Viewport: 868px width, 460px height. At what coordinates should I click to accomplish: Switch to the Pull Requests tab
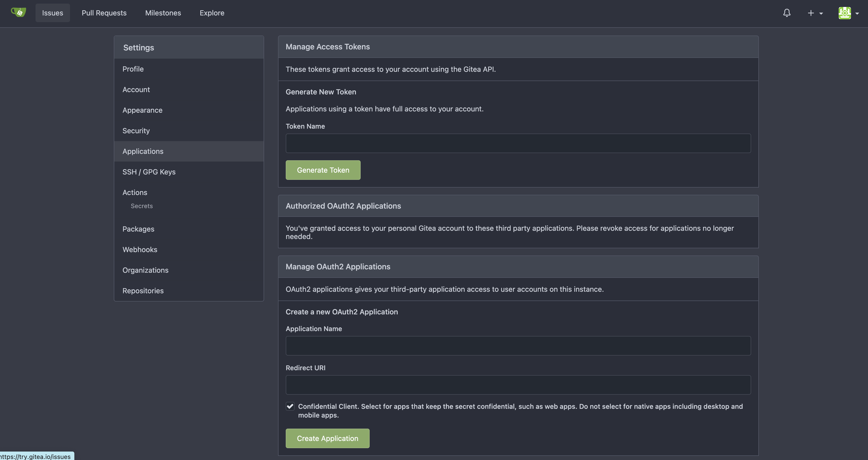pyautogui.click(x=104, y=13)
